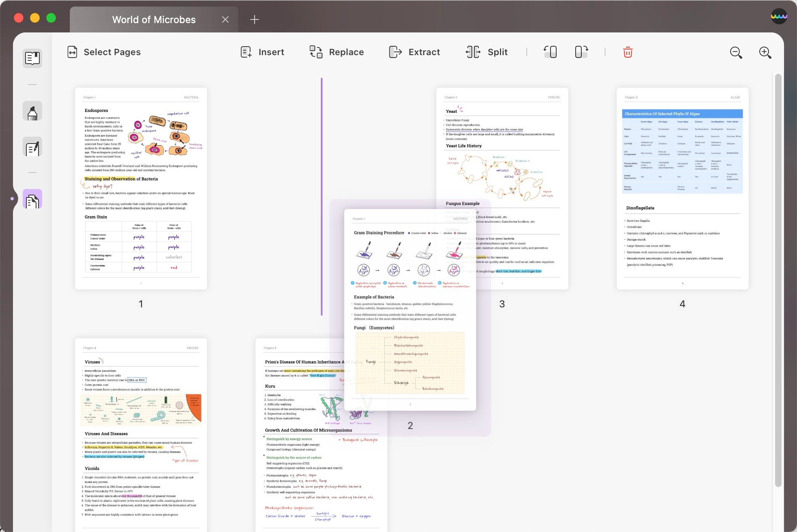Close the World of Microbes tab
The height and width of the screenshot is (532, 797).
click(225, 19)
